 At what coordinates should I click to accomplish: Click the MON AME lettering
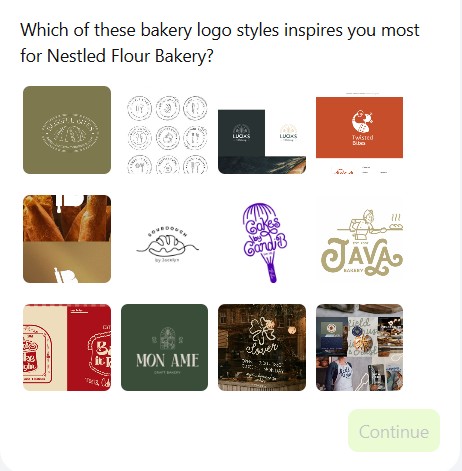tap(167, 361)
